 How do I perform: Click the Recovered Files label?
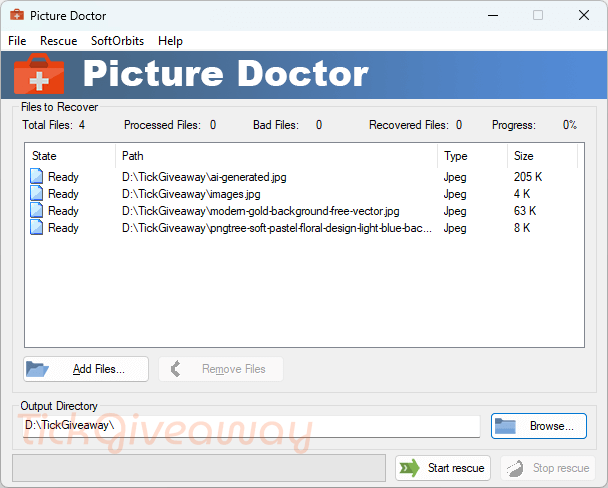coord(409,125)
